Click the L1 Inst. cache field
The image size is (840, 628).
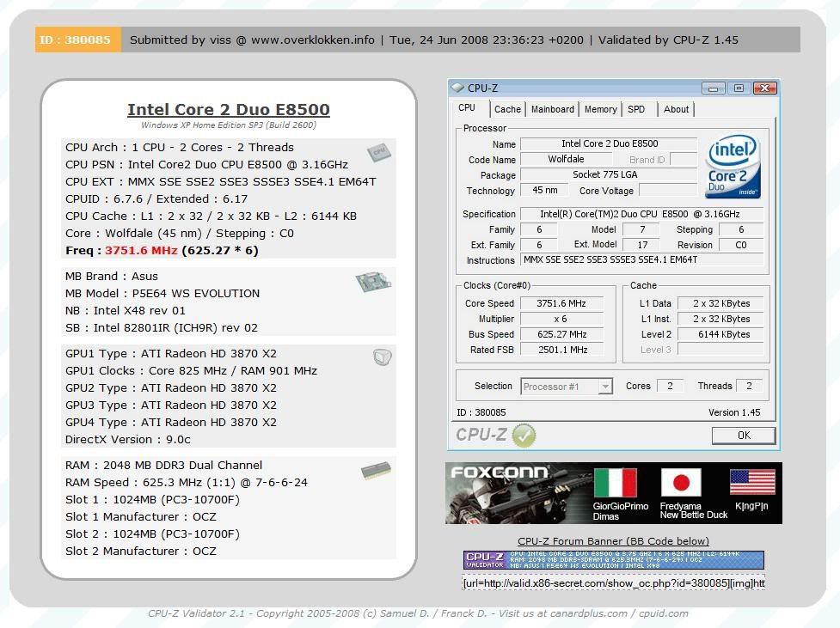[720, 319]
